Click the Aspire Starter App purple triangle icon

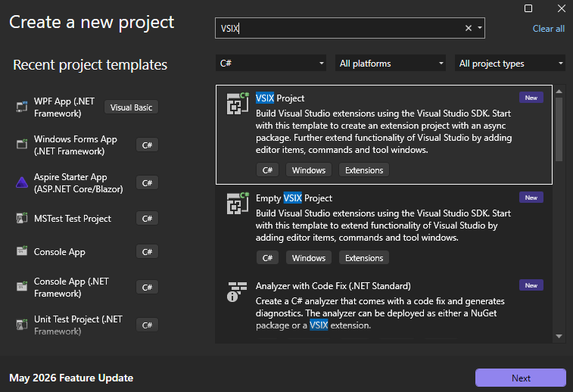pyautogui.click(x=22, y=182)
